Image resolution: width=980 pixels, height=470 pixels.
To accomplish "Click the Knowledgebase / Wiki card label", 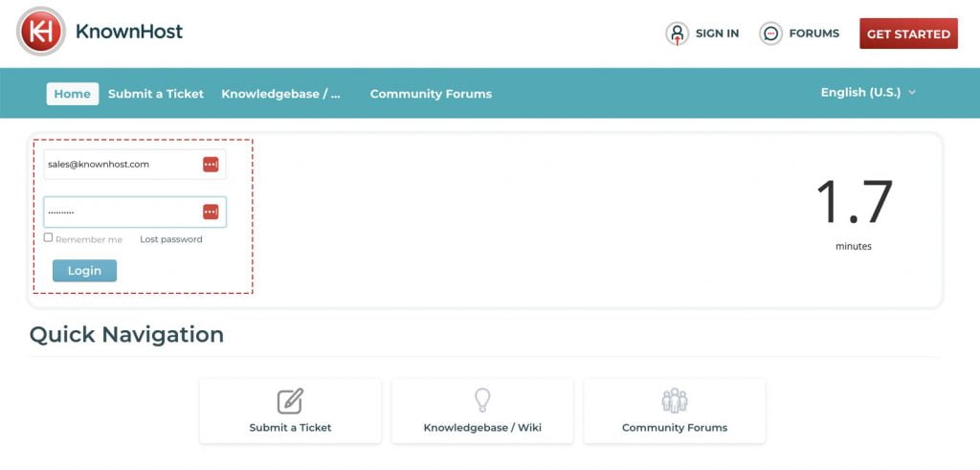I will [x=482, y=428].
